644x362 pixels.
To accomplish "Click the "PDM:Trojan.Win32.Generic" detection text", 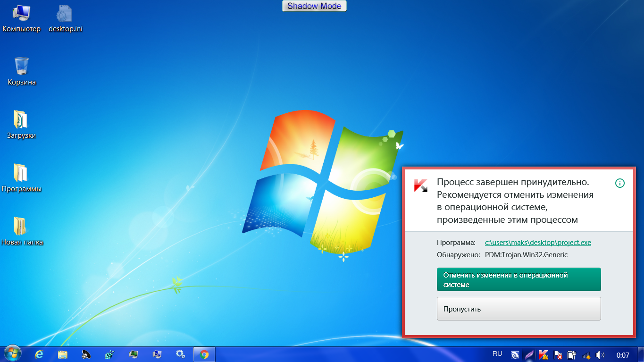I will pyautogui.click(x=526, y=255).
